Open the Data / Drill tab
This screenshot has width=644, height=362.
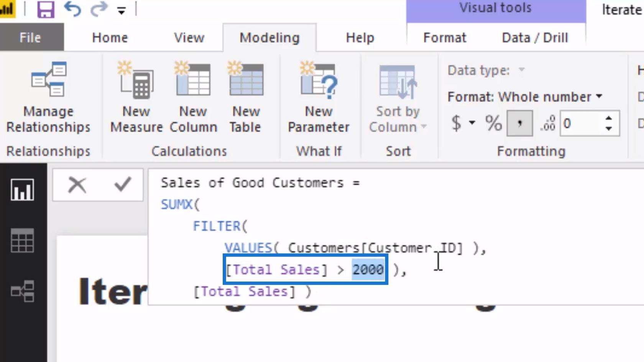coord(535,38)
